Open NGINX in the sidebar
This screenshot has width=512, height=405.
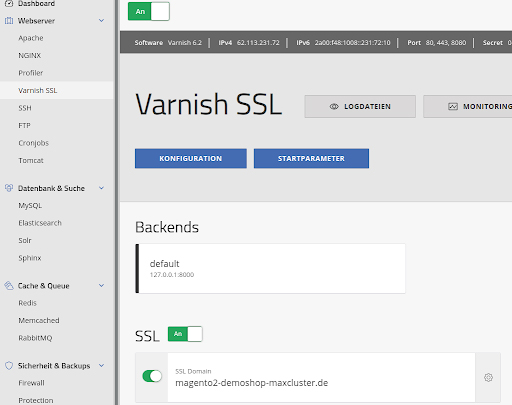pyautogui.click(x=29, y=55)
